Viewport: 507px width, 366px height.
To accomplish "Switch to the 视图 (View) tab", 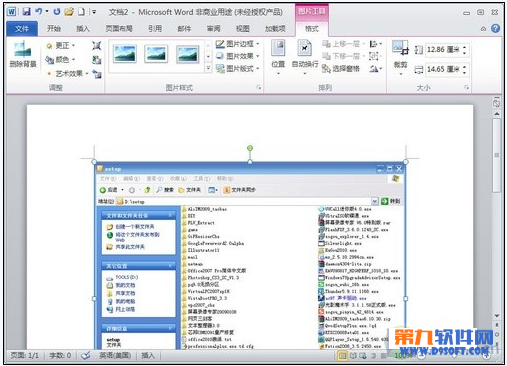I will [243, 29].
